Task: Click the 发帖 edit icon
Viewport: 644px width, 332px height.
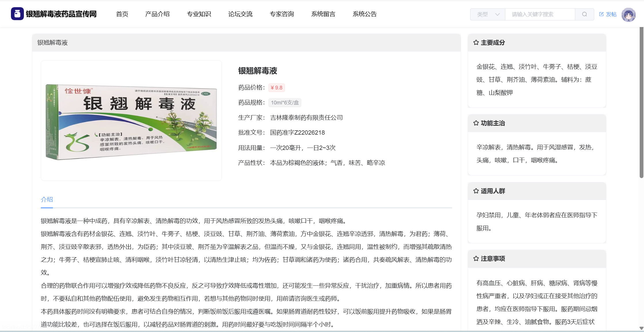Action: (601, 14)
